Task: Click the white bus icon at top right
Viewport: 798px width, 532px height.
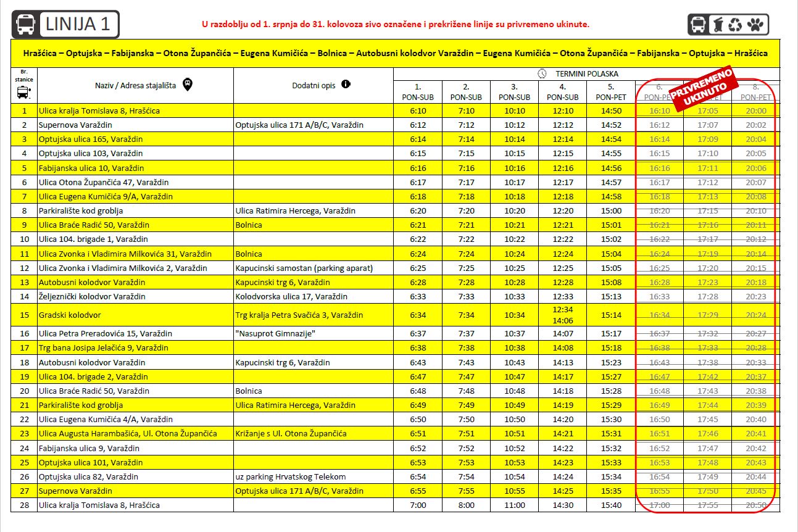Action: click(x=698, y=25)
